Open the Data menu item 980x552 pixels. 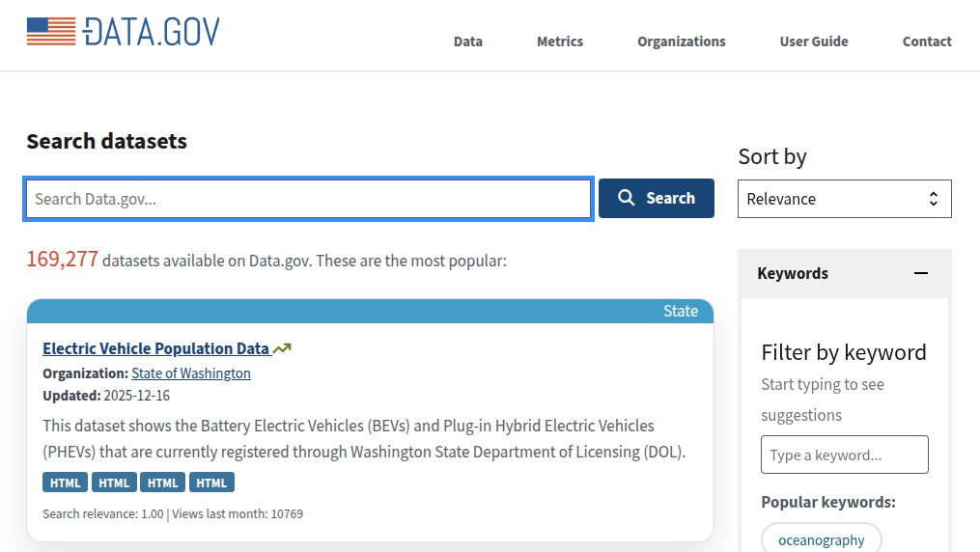coord(468,41)
